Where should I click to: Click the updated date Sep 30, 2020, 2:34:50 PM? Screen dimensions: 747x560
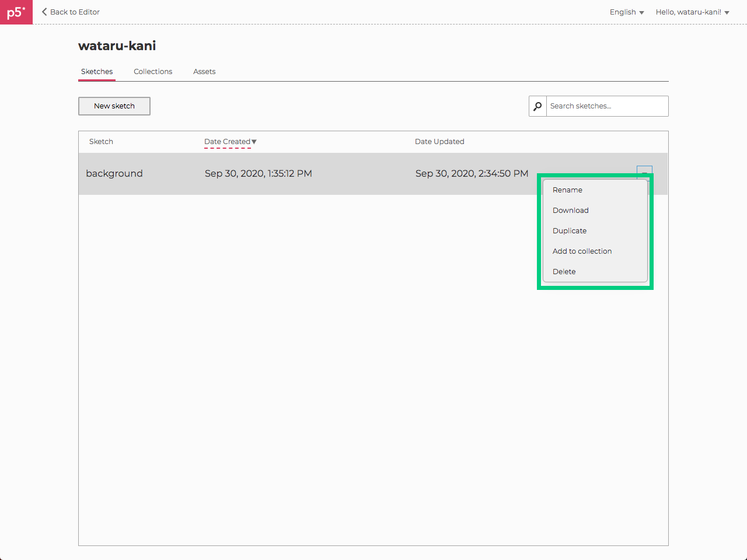click(x=472, y=174)
